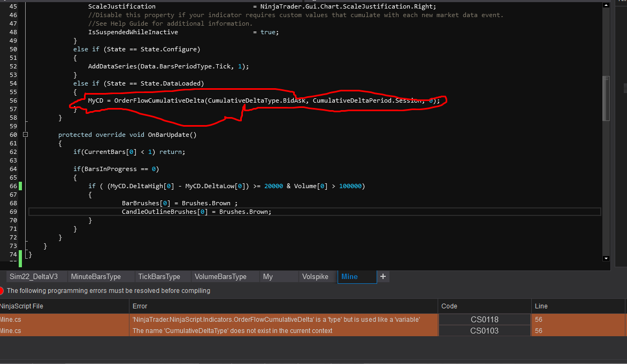Switch to the MinuteBarsType tab
Image resolution: width=627 pixels, height=364 pixels.
[x=96, y=276]
